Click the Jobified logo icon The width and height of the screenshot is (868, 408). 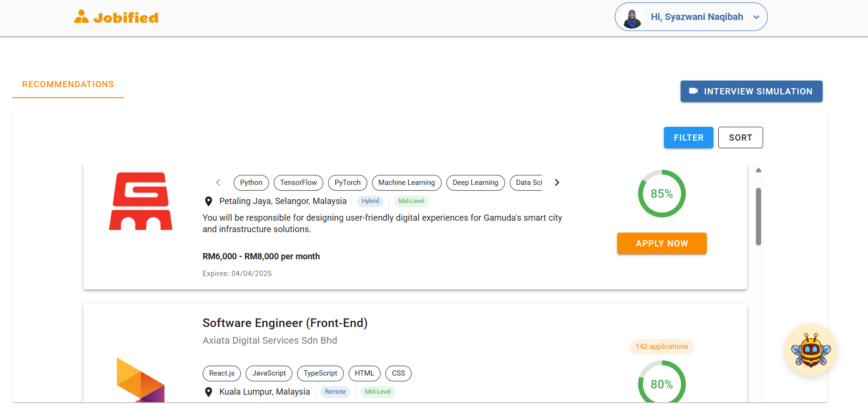click(x=82, y=17)
